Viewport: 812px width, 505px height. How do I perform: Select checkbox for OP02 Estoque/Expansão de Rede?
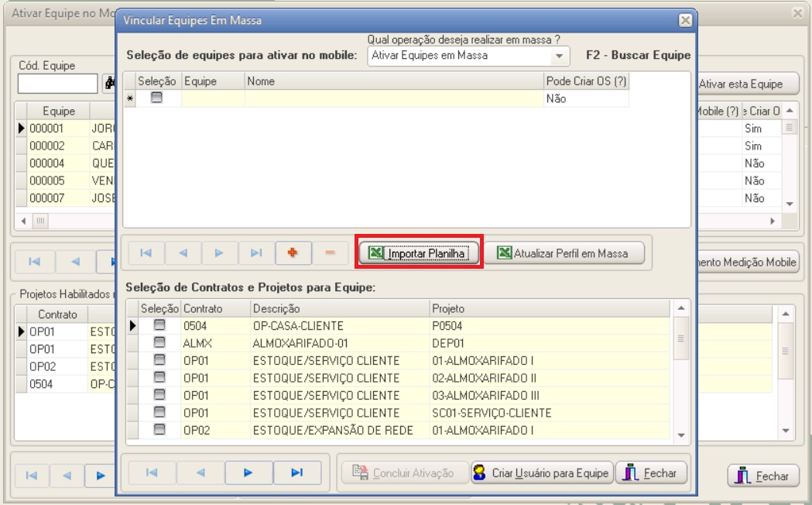click(159, 430)
